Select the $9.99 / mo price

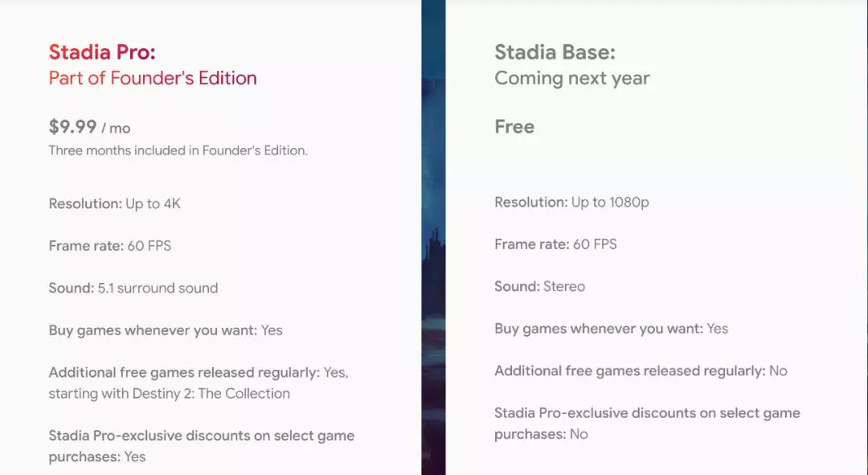point(89,127)
